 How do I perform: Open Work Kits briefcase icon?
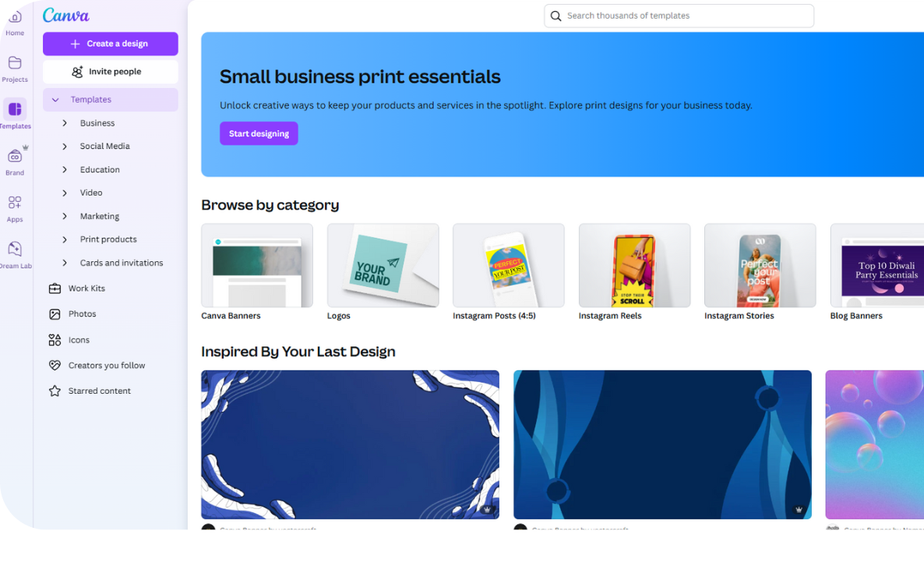pyautogui.click(x=55, y=289)
